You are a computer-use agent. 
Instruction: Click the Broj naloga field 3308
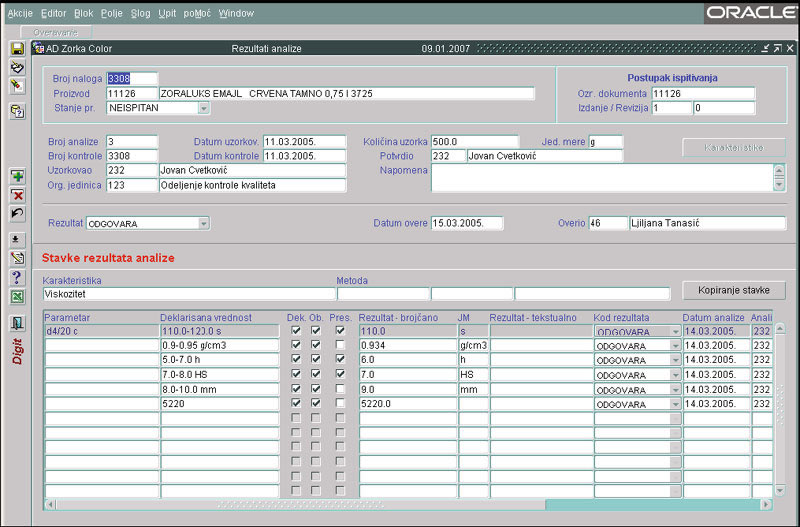[132, 79]
